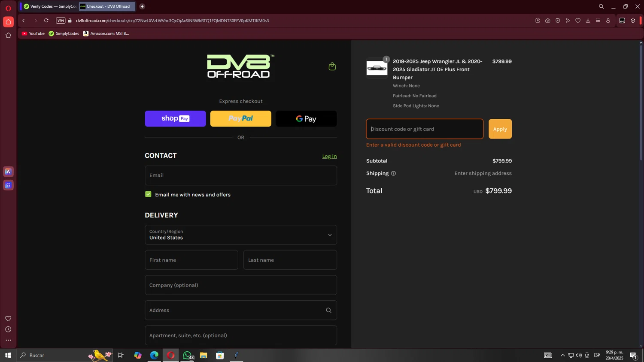
Task: Open the Windows Start menu
Action: (8, 355)
